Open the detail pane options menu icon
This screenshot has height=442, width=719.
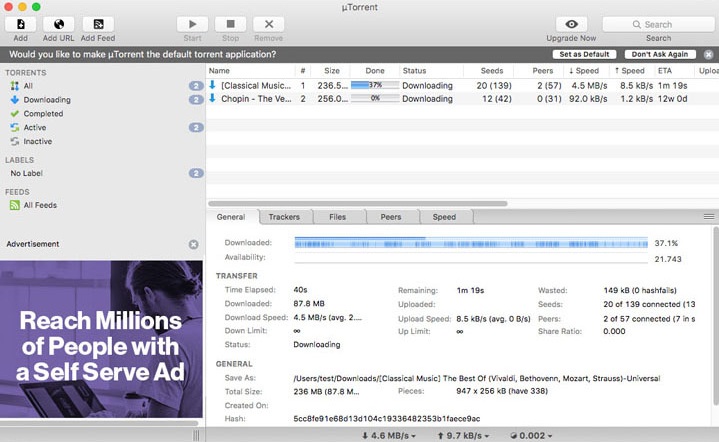709,217
